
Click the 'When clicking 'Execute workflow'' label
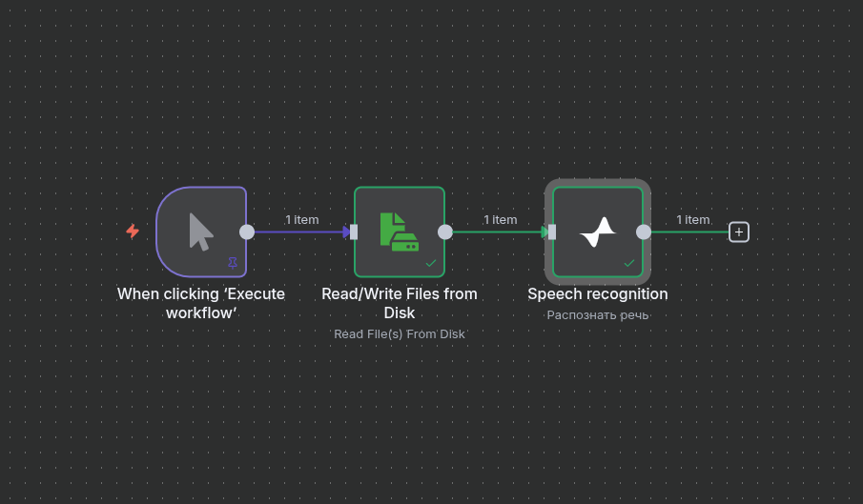(201, 303)
